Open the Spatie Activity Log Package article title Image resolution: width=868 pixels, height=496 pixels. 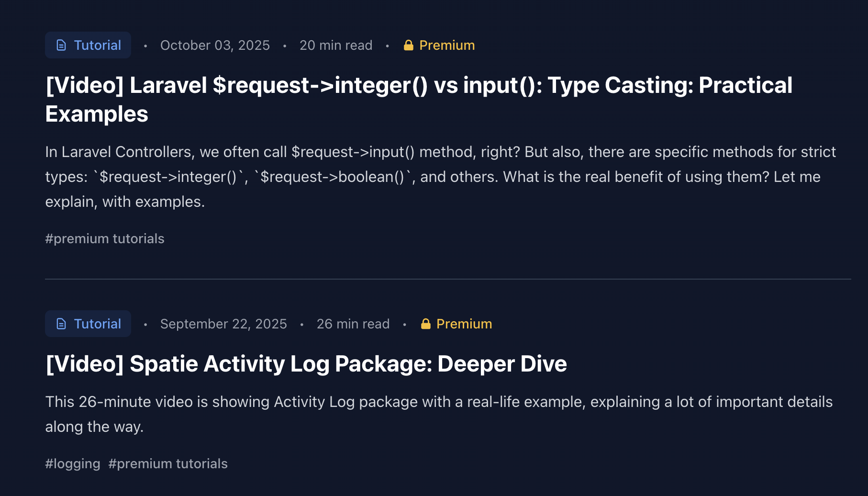306,364
